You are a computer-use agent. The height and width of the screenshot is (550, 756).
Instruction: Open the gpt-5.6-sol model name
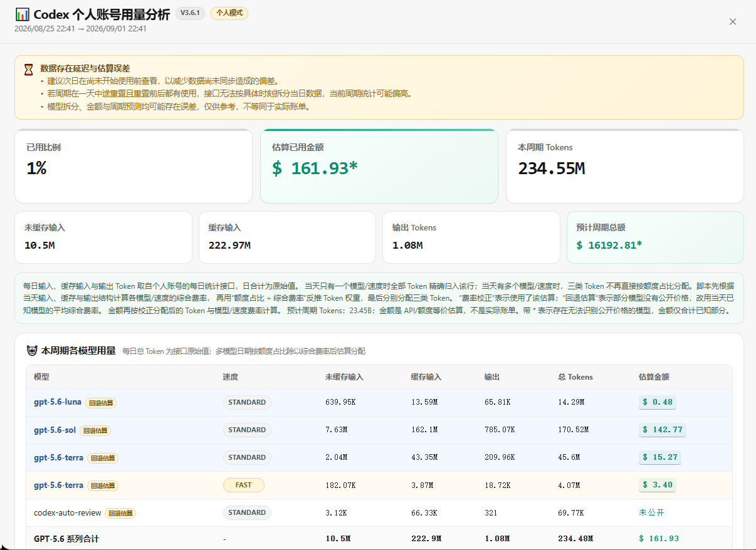click(55, 430)
